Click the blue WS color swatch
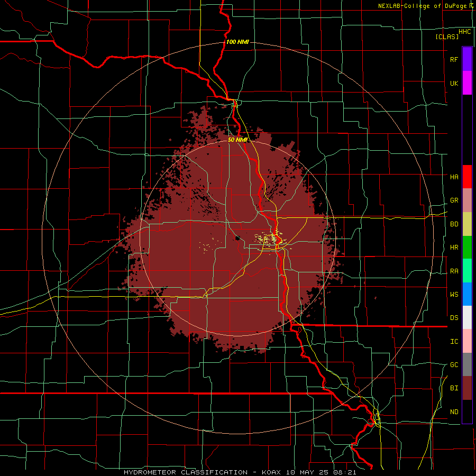 click(x=467, y=294)
